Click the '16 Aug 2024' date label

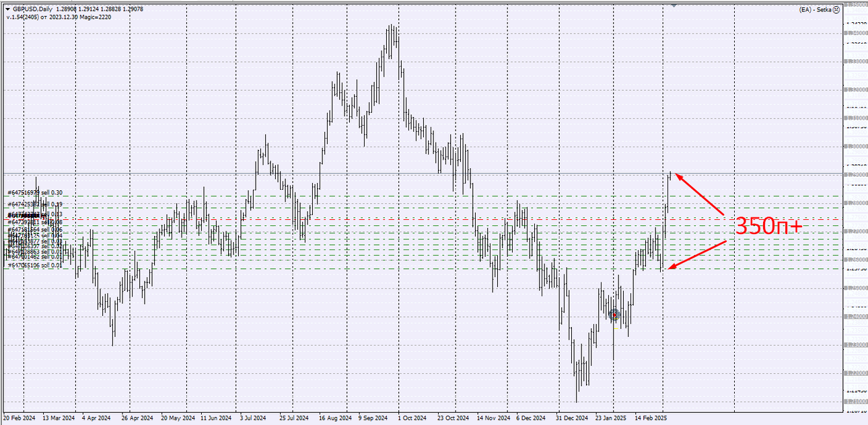coord(335,418)
